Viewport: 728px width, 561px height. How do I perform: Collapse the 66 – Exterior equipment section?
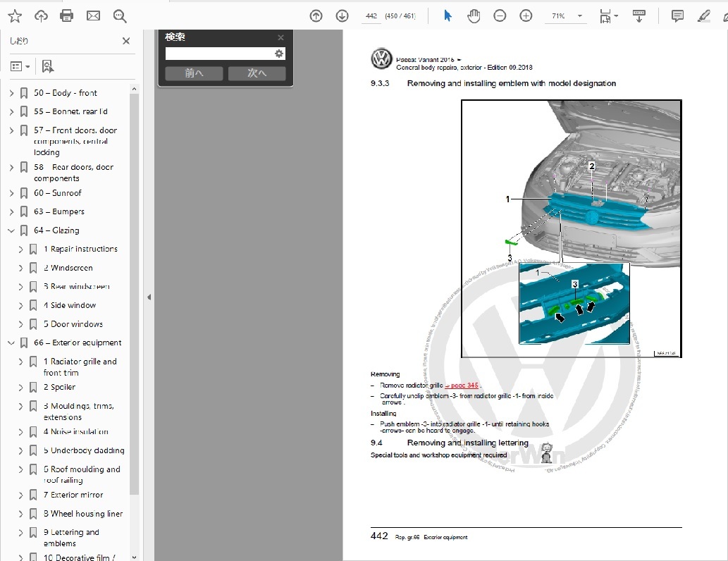12,343
